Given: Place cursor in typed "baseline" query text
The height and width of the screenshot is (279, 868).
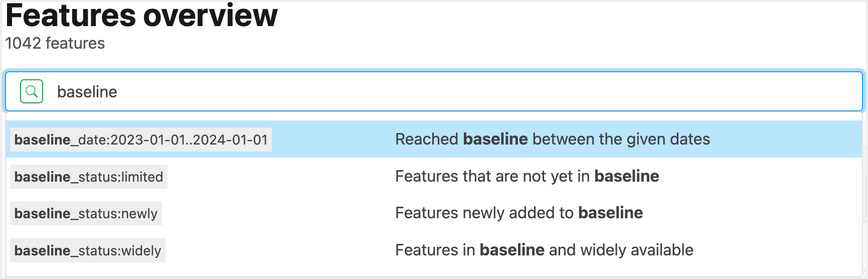Looking at the screenshot, I should pos(87,92).
